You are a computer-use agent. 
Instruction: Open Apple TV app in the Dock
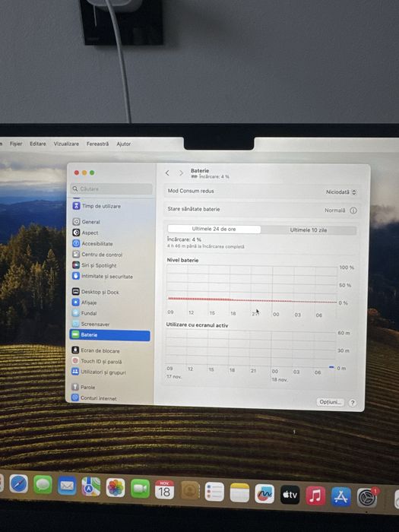(290, 495)
